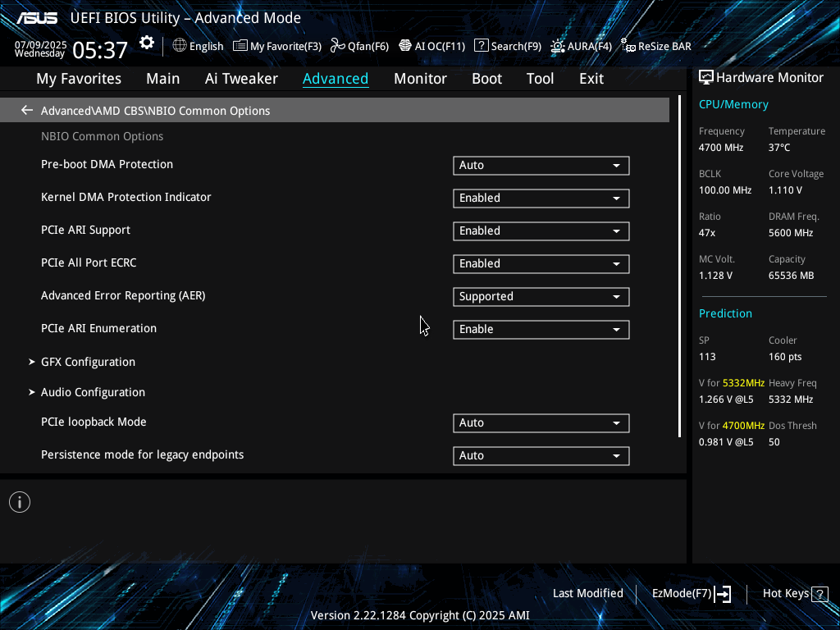Image resolution: width=840 pixels, height=630 pixels.
Task: Launch AI OC (F11) guide
Action: coord(405,46)
